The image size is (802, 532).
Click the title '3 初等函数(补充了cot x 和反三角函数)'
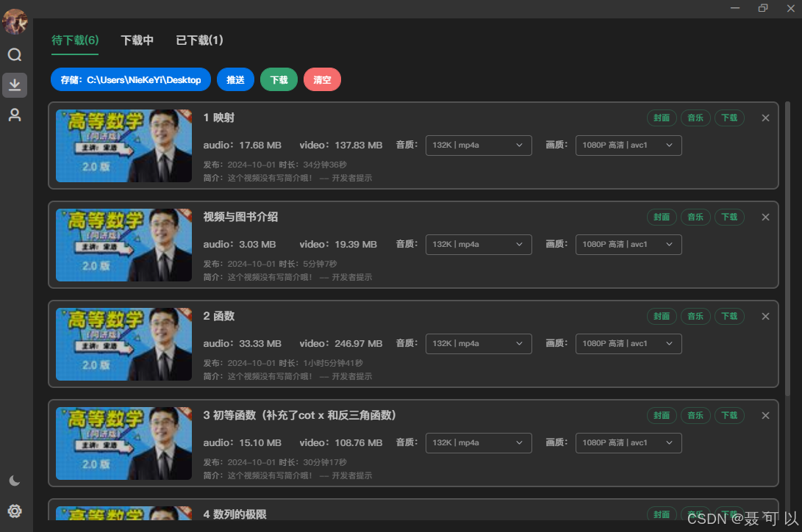(x=300, y=415)
